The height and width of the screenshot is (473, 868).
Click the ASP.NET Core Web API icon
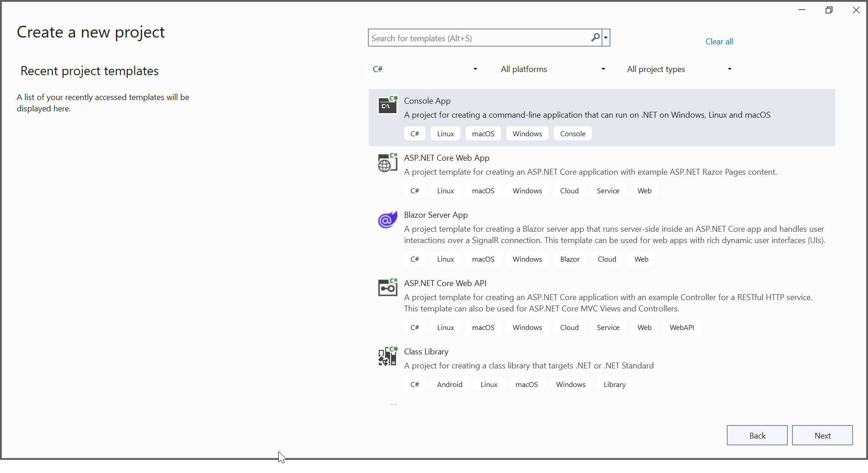coord(388,287)
